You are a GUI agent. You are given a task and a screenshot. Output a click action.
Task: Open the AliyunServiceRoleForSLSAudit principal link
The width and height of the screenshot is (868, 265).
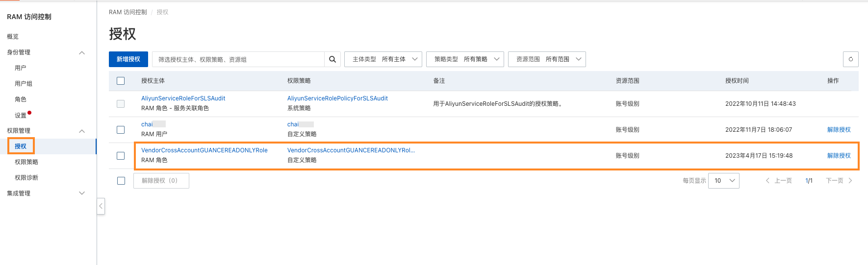[x=183, y=98]
